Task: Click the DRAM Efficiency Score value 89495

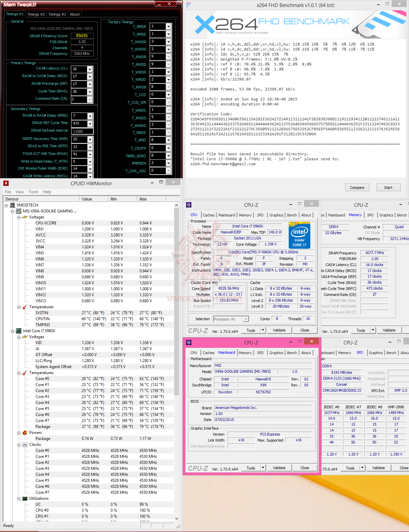Action: coord(82,36)
